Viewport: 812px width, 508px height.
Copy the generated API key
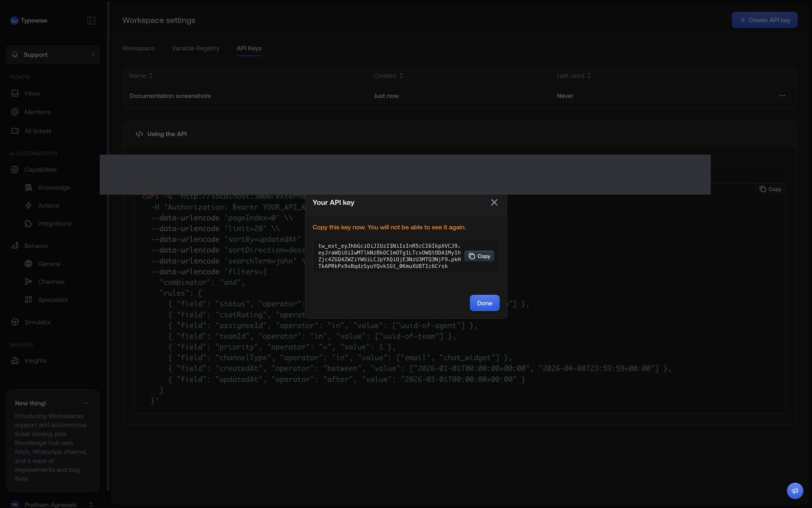[479, 256]
